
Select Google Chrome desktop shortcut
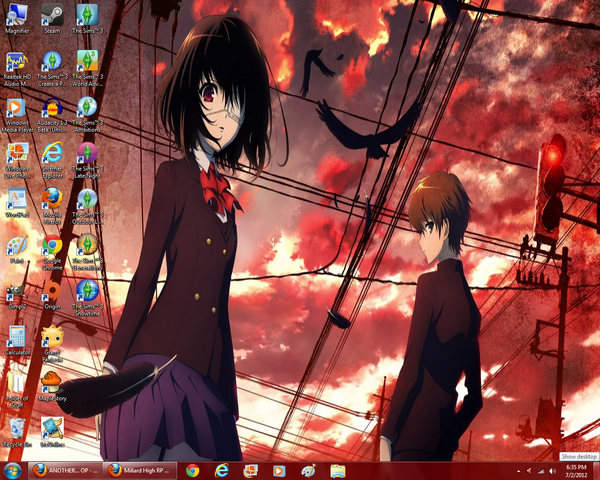pyautogui.click(x=52, y=253)
